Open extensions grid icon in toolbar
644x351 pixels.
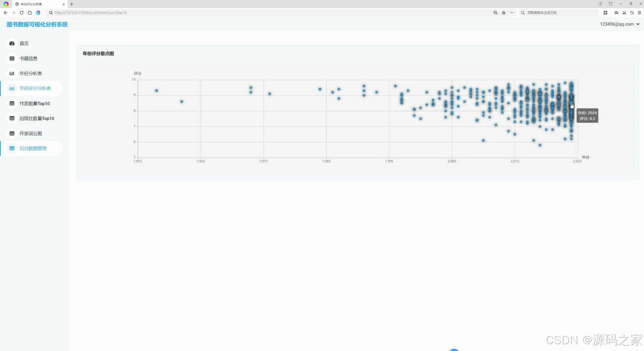tap(605, 13)
